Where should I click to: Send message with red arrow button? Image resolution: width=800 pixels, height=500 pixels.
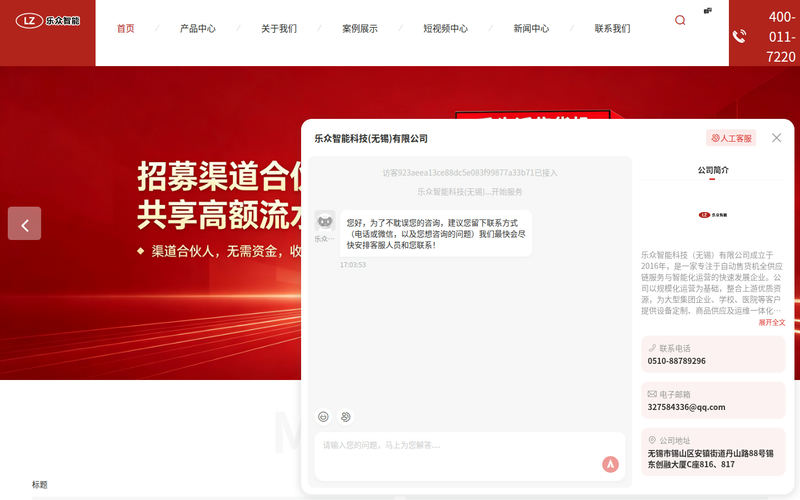click(x=610, y=464)
